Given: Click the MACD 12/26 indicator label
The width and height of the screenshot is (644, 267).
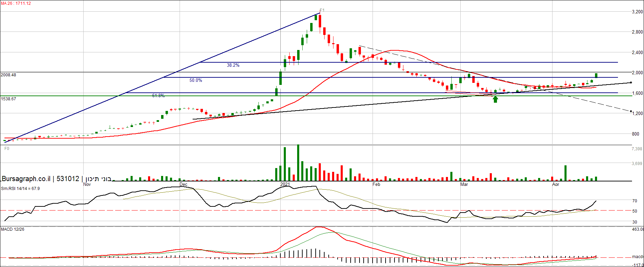Looking at the screenshot, I should coord(13,229).
